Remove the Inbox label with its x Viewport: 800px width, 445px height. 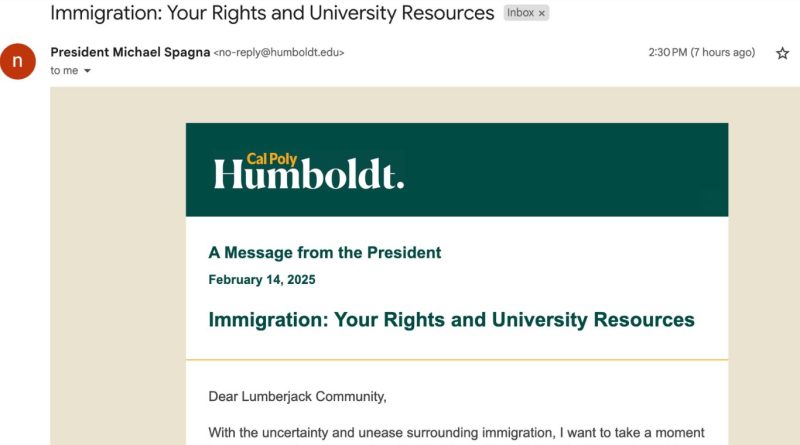click(x=542, y=14)
